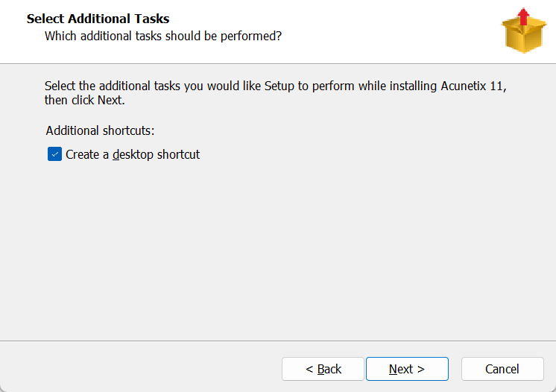Click the blue checkmark box

click(x=54, y=154)
